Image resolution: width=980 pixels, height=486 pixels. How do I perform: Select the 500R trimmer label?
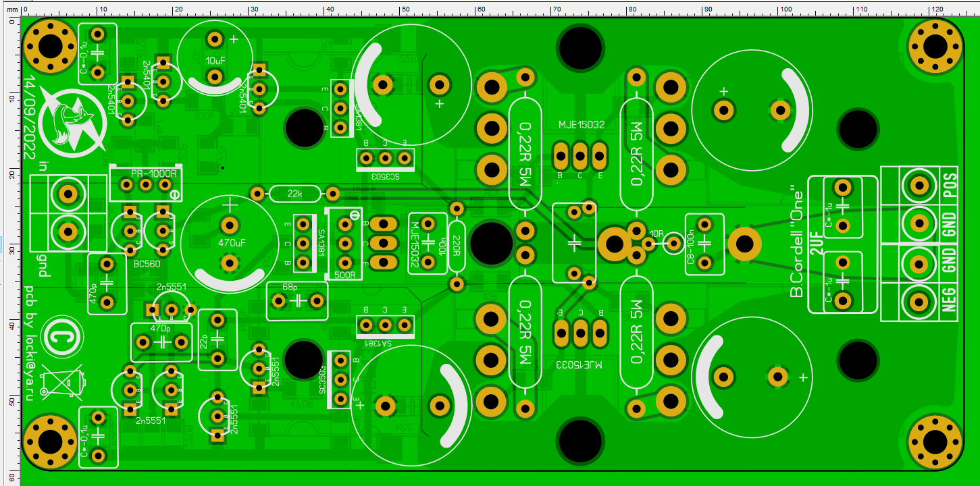click(344, 275)
